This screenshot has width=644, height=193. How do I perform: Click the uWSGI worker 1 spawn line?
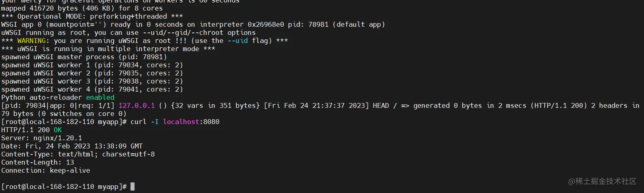pyautogui.click(x=92, y=65)
